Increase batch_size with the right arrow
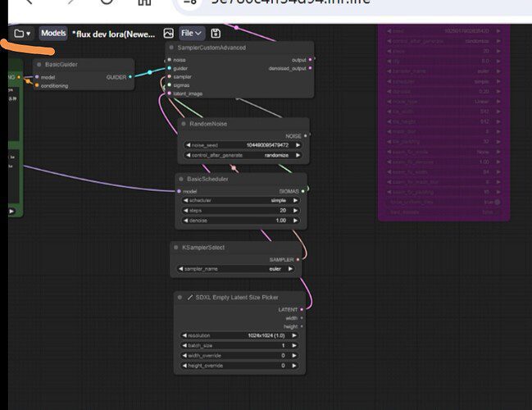Screen dimensions: 532x410 294,345
